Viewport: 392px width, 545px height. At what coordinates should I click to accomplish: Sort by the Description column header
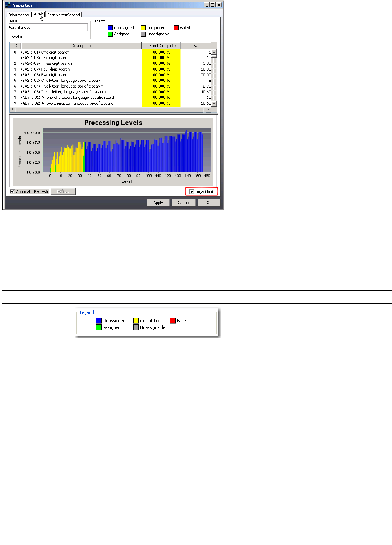(81, 46)
